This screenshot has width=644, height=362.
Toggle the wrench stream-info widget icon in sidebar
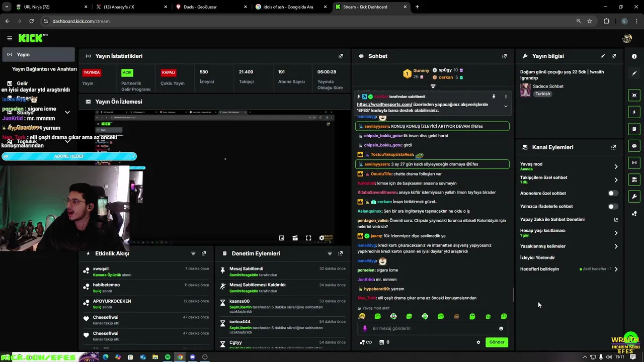point(634,197)
